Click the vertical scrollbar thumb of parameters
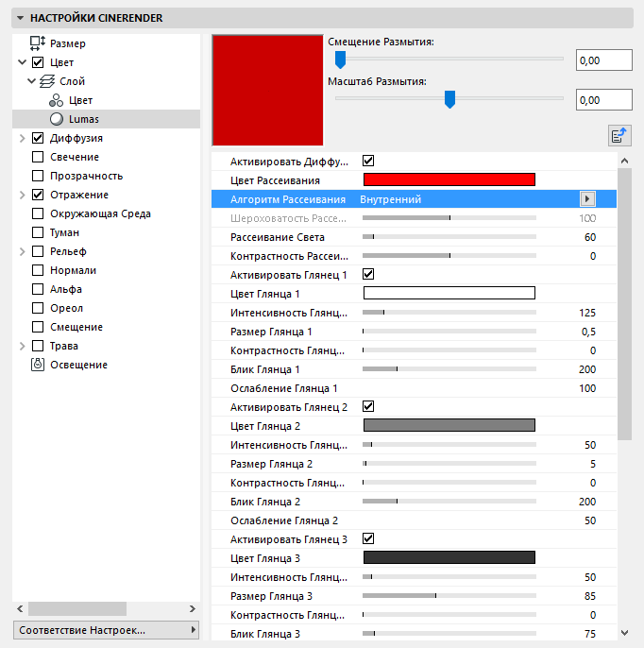Image resolution: width=644 pixels, height=648 pixels. [x=624, y=304]
